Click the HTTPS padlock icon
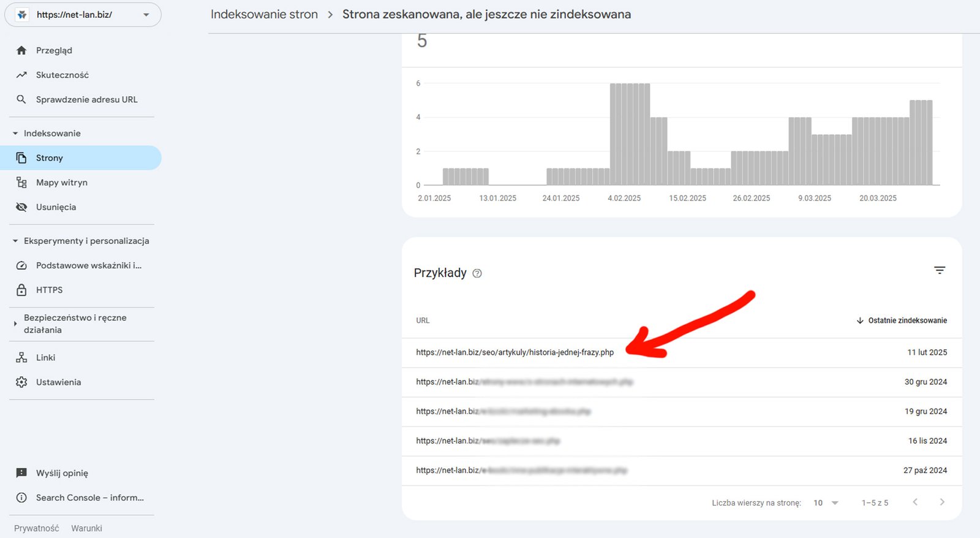 (21, 290)
